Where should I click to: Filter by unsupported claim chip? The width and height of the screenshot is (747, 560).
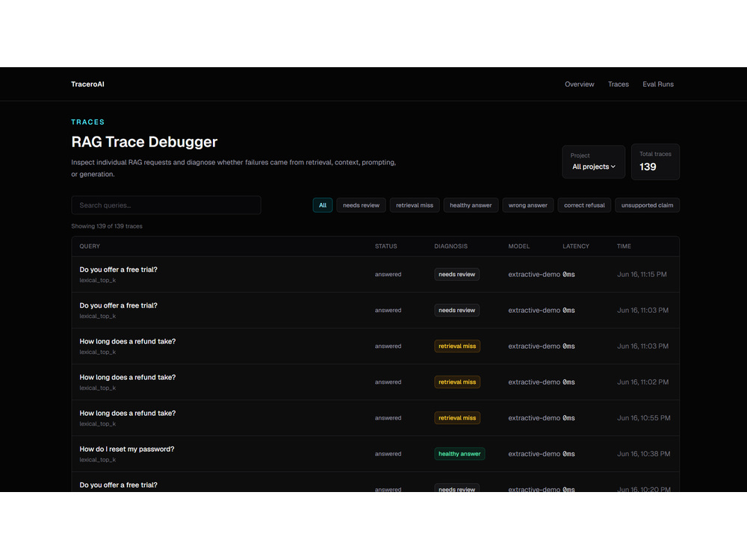coord(647,205)
